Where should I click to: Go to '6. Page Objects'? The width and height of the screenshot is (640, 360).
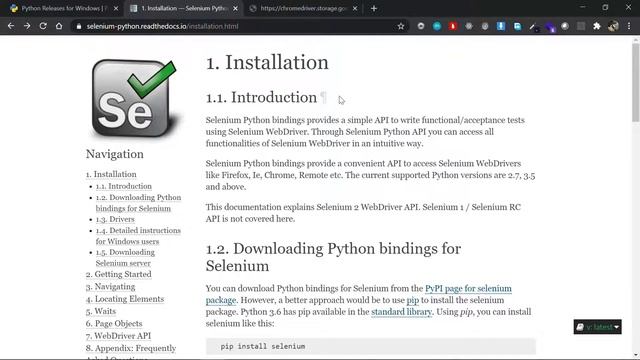tap(114, 323)
